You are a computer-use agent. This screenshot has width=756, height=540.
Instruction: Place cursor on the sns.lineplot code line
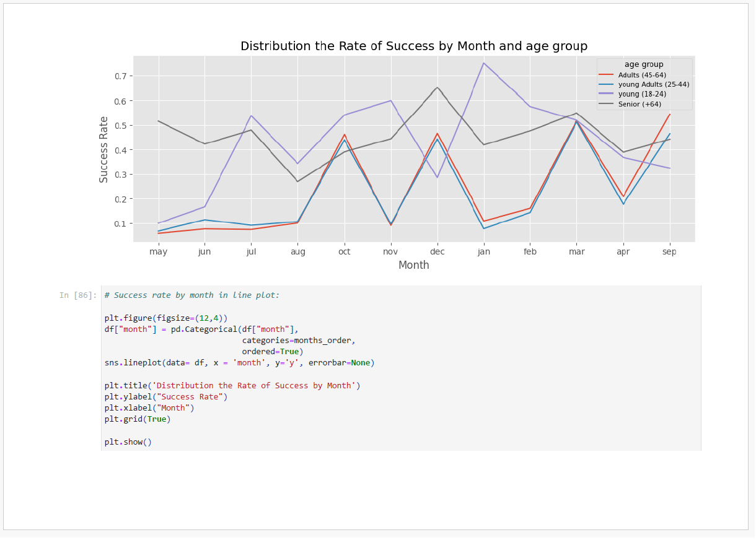click(239, 363)
